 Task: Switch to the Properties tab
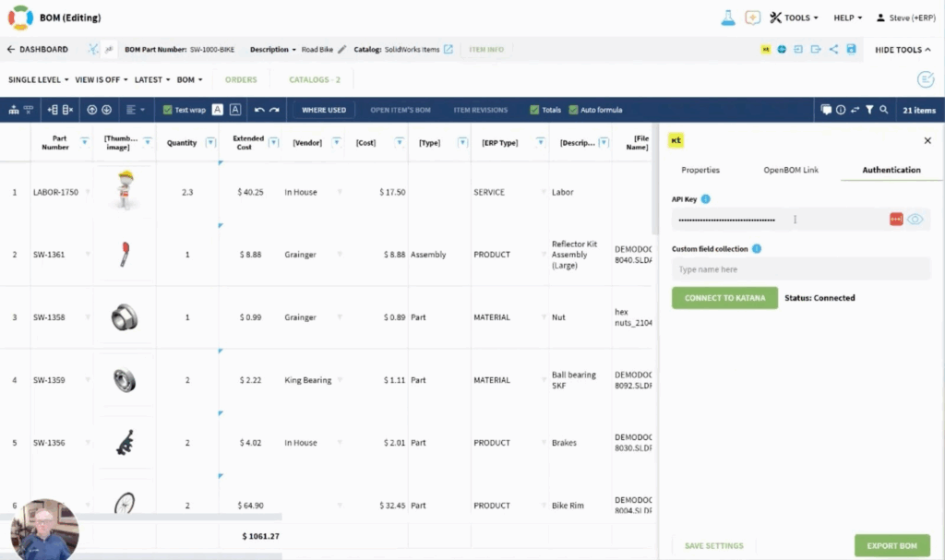(700, 170)
